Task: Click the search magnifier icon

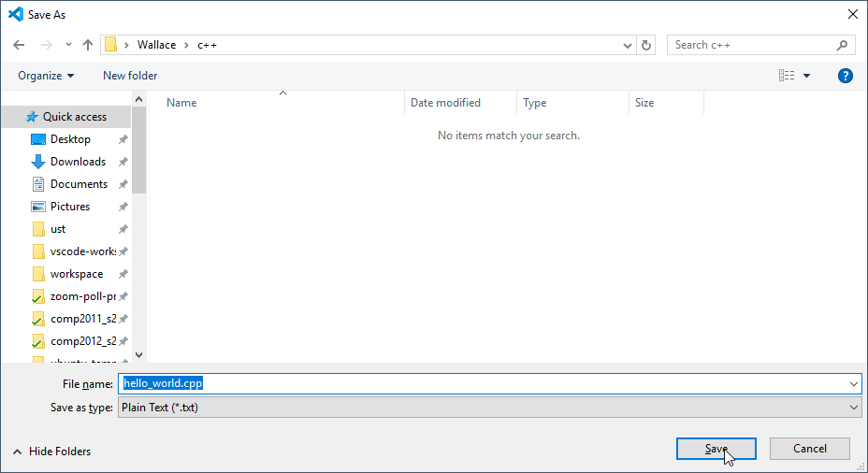Action: coord(842,45)
